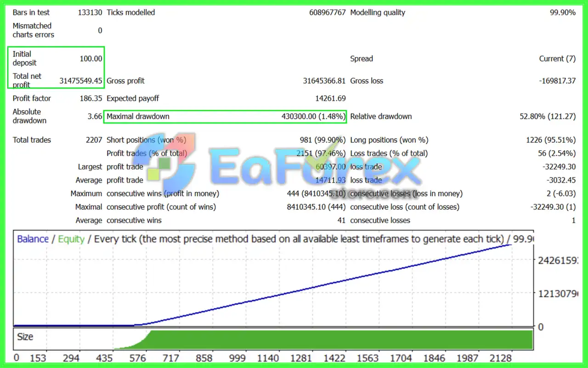588x368 pixels.
Task: Select the Long positions value 1226 (95.51%)
Action: tap(550, 140)
